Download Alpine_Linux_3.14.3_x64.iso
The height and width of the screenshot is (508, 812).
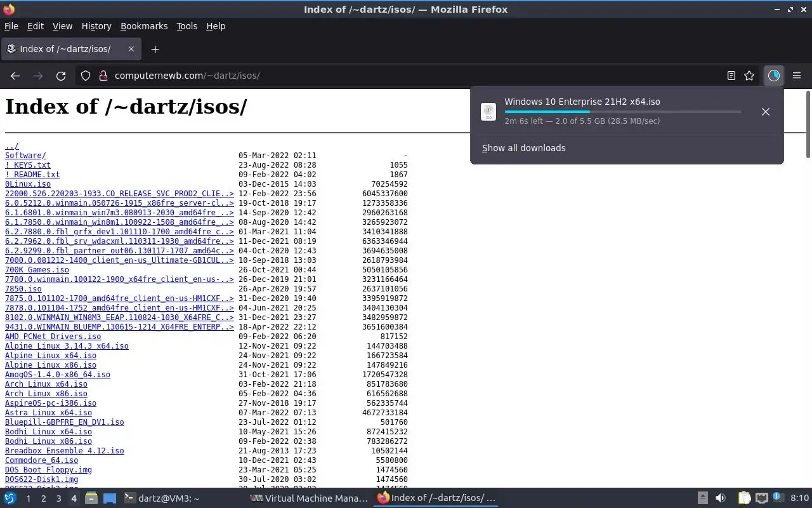pos(67,346)
